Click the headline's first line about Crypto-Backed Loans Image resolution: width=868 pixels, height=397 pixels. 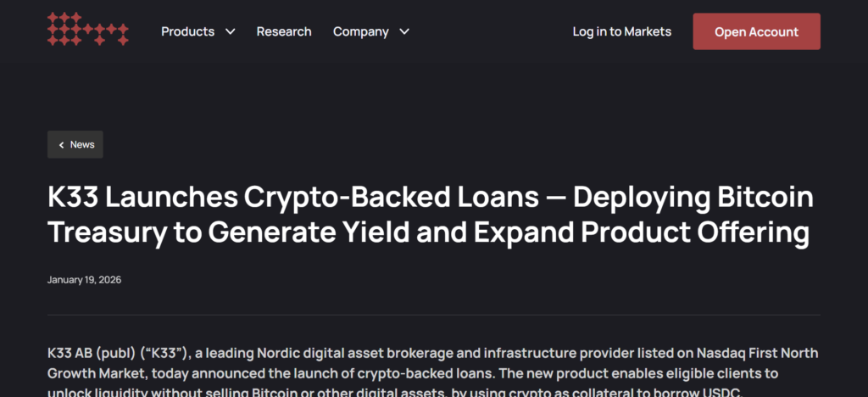click(x=430, y=198)
